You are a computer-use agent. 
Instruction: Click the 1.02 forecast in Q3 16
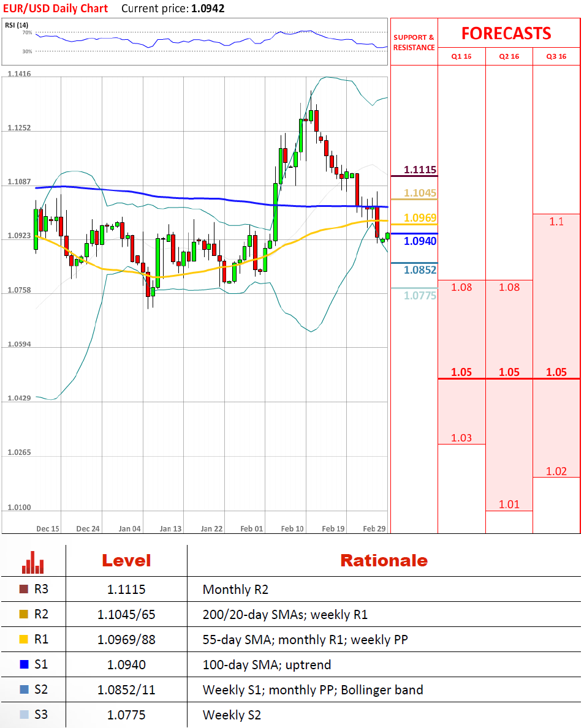tap(556, 471)
